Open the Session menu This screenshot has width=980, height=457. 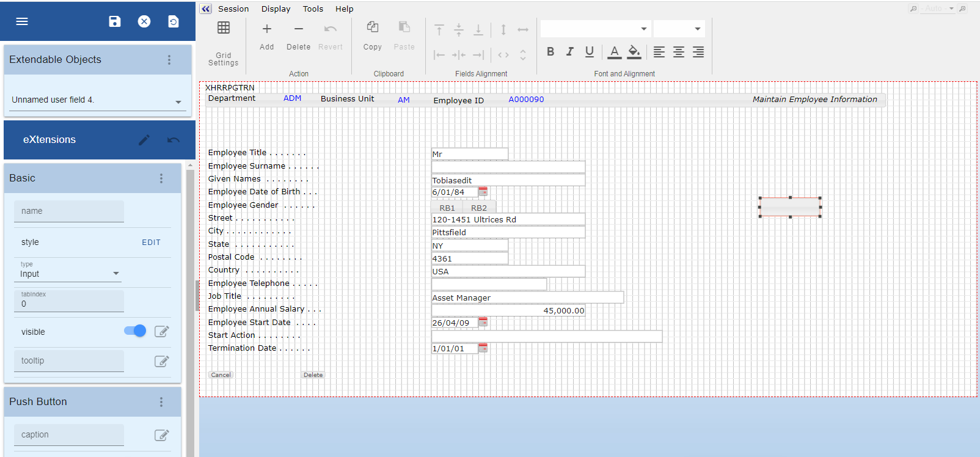[233, 9]
